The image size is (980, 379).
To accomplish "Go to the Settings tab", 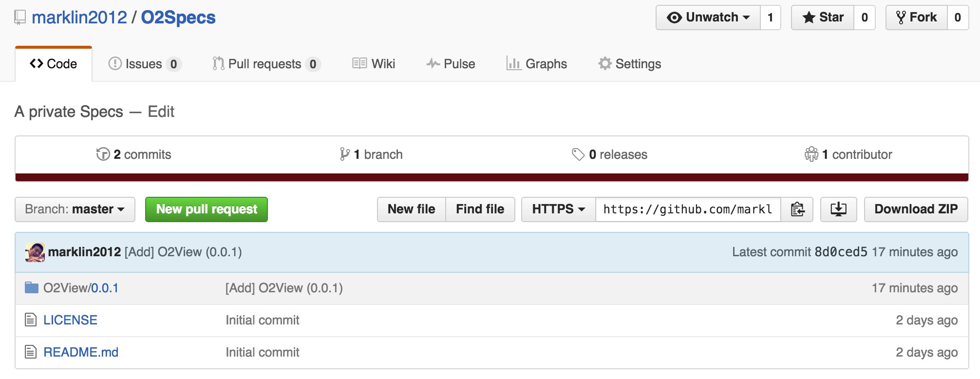I will point(630,64).
